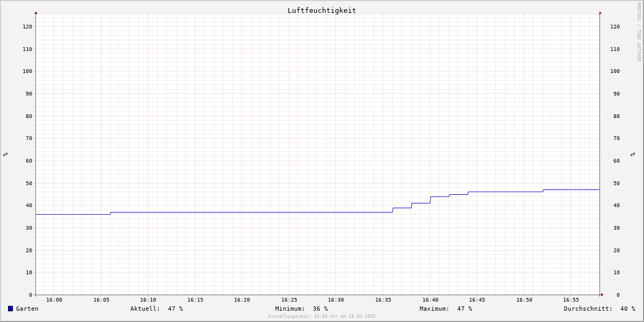The width and height of the screenshot is (644, 322).
Task: Click the 16:45 time axis label
Action: [477, 300]
